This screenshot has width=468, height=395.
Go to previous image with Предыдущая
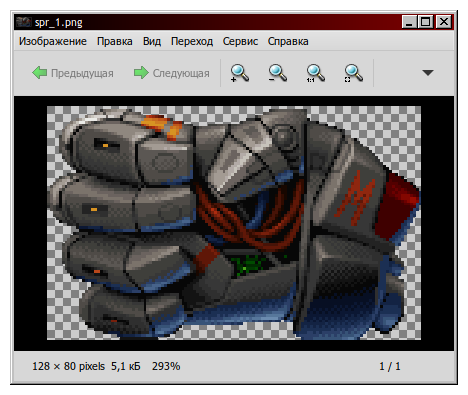[73, 73]
